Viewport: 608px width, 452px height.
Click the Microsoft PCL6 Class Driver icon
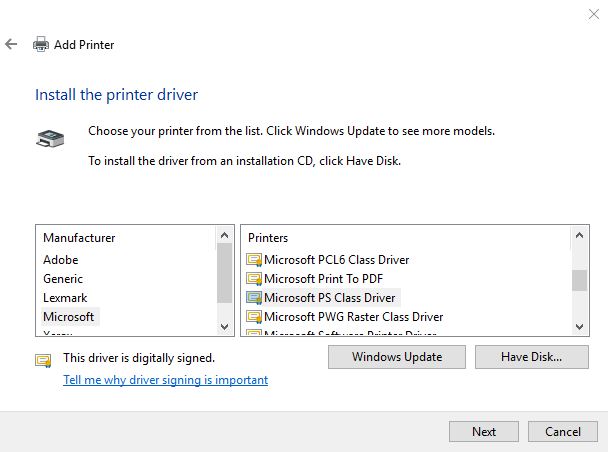(254, 260)
